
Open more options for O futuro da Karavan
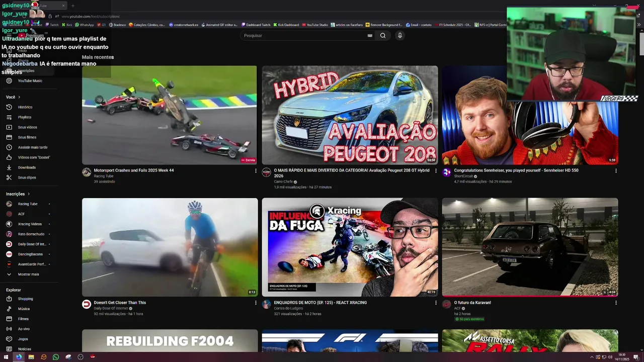616,303
